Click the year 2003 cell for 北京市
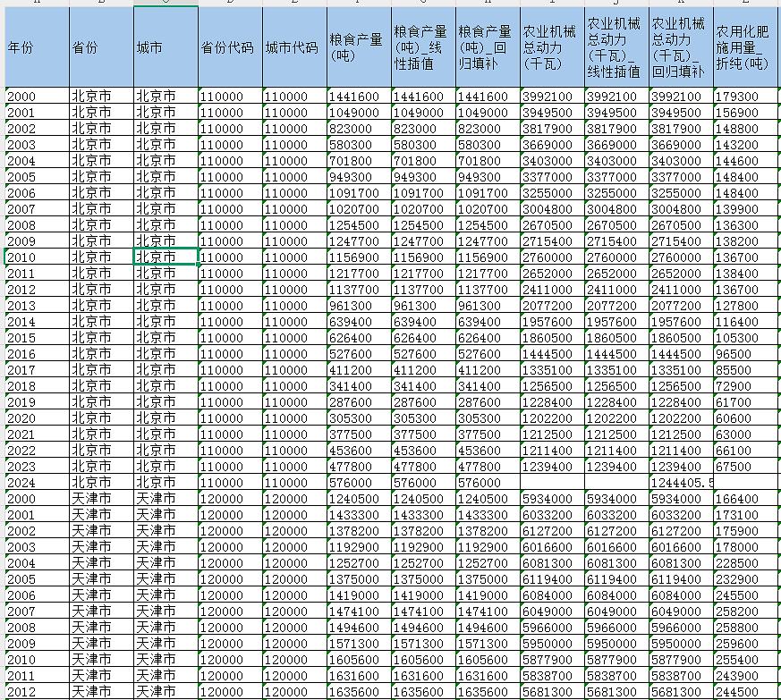The image size is (781, 700). tap(37, 145)
